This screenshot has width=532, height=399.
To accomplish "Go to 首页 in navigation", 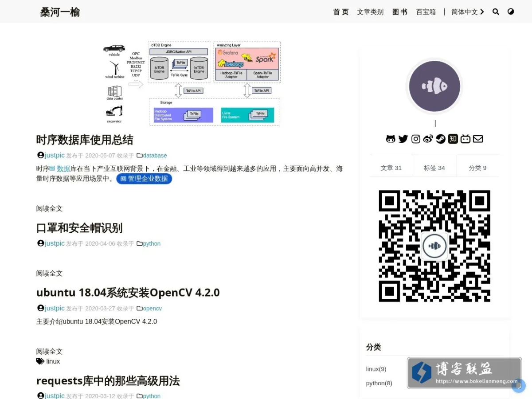I will (341, 12).
